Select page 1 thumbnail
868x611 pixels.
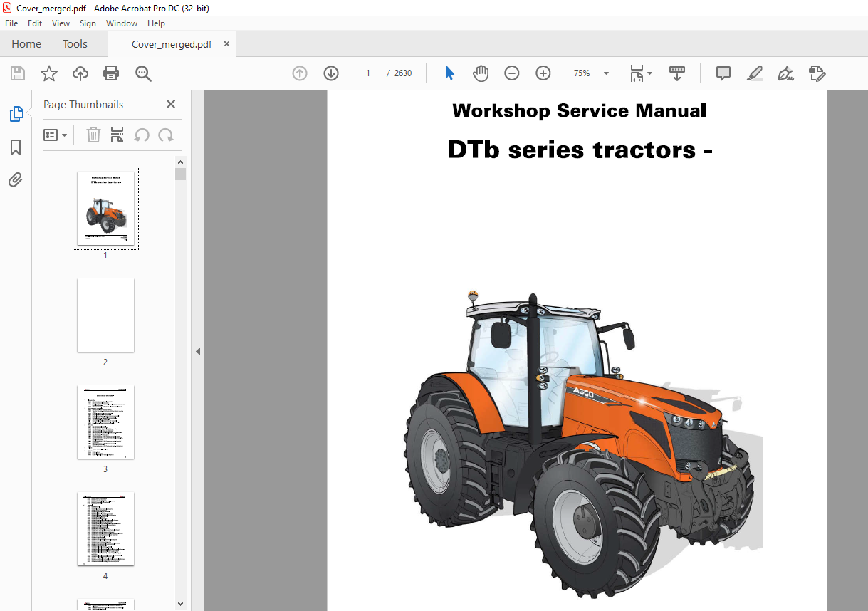(x=105, y=208)
